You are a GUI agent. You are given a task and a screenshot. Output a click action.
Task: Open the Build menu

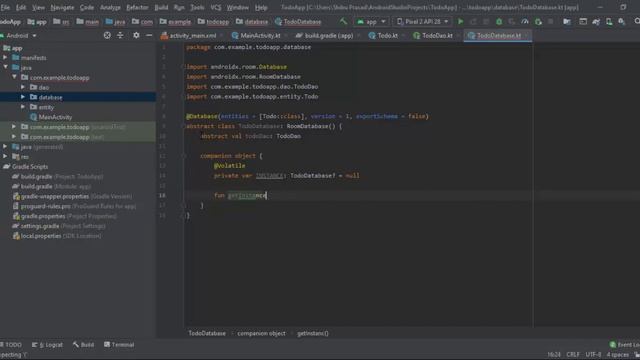[x=161, y=7]
